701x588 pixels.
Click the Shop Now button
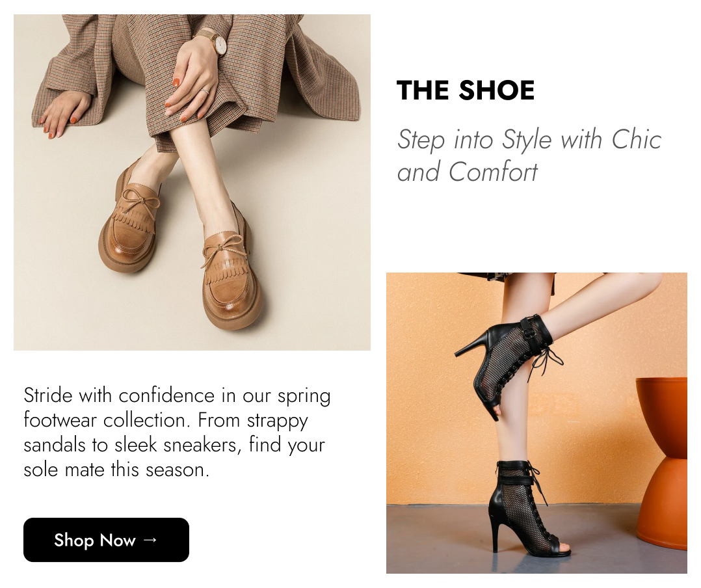[106, 540]
